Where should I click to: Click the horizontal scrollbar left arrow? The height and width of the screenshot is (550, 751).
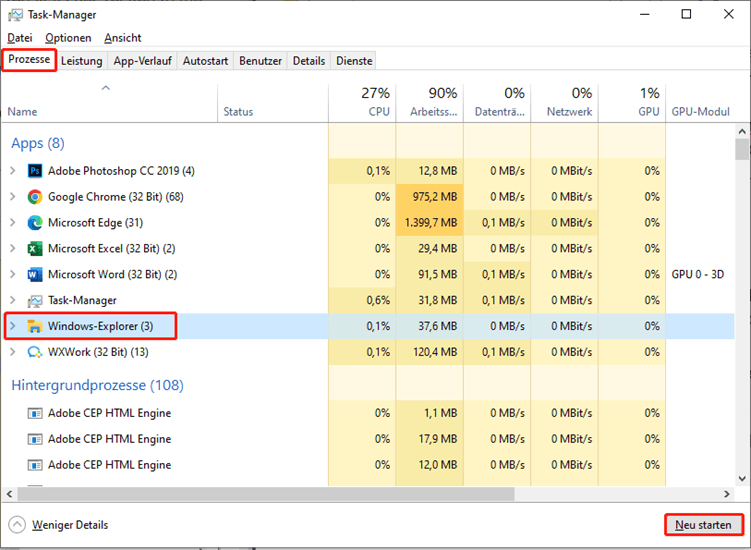[x=9, y=493]
